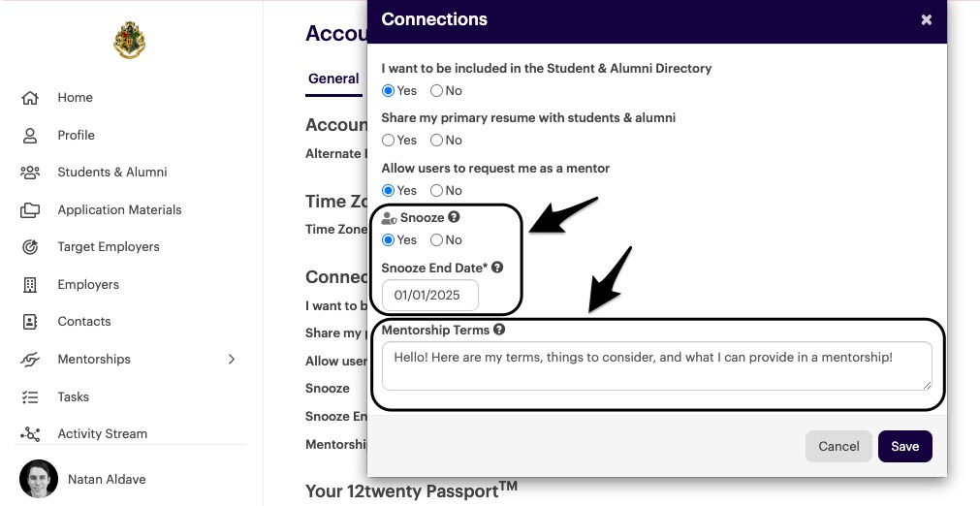Click the Snooze End Date field

click(429, 295)
